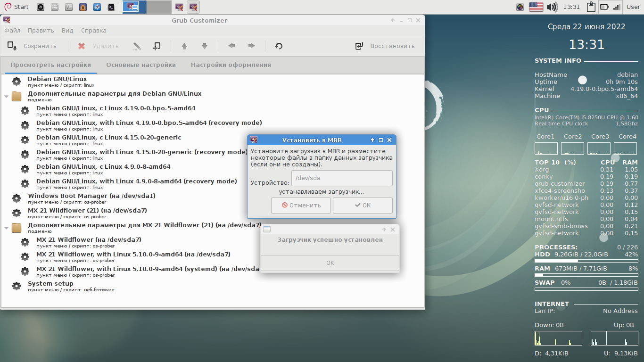Click the network signal tray icon

coord(617,7)
